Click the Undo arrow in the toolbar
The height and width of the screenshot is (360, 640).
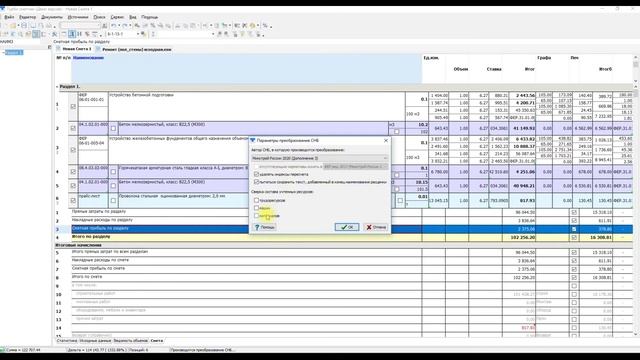113,26
